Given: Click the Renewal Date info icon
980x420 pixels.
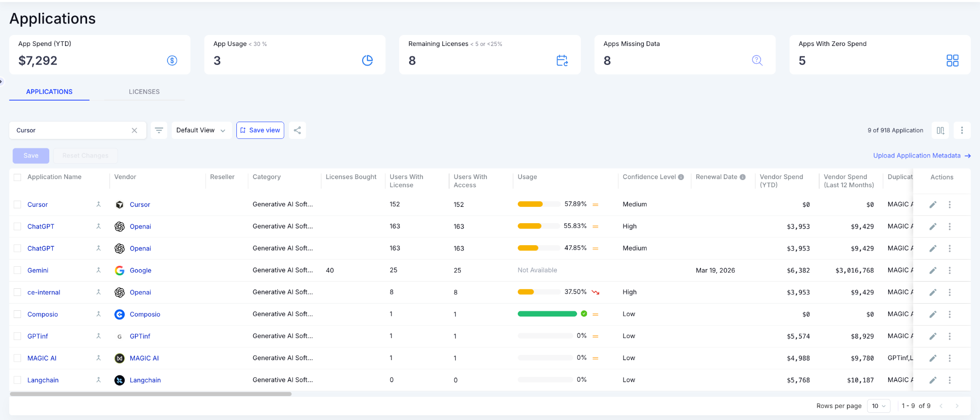Looking at the screenshot, I should [x=743, y=177].
